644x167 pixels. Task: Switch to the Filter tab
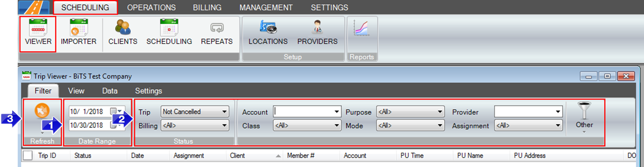43,91
